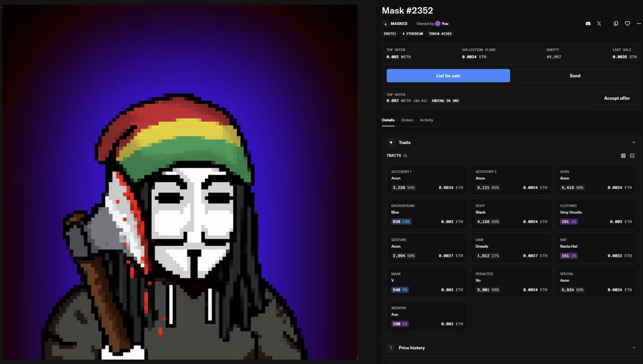The image size is (643, 364).
Task: Open the MASKED collection link
Action: click(399, 24)
